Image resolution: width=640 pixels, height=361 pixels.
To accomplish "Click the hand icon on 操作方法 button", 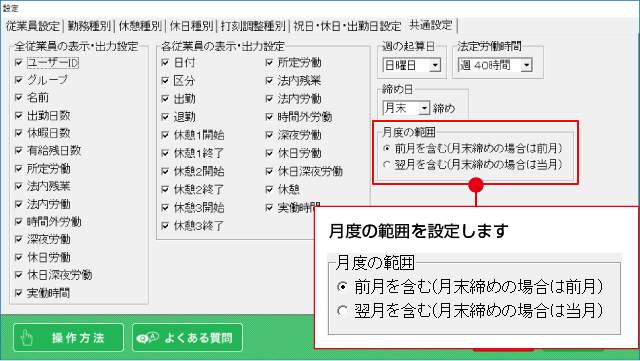I will 27,338.
